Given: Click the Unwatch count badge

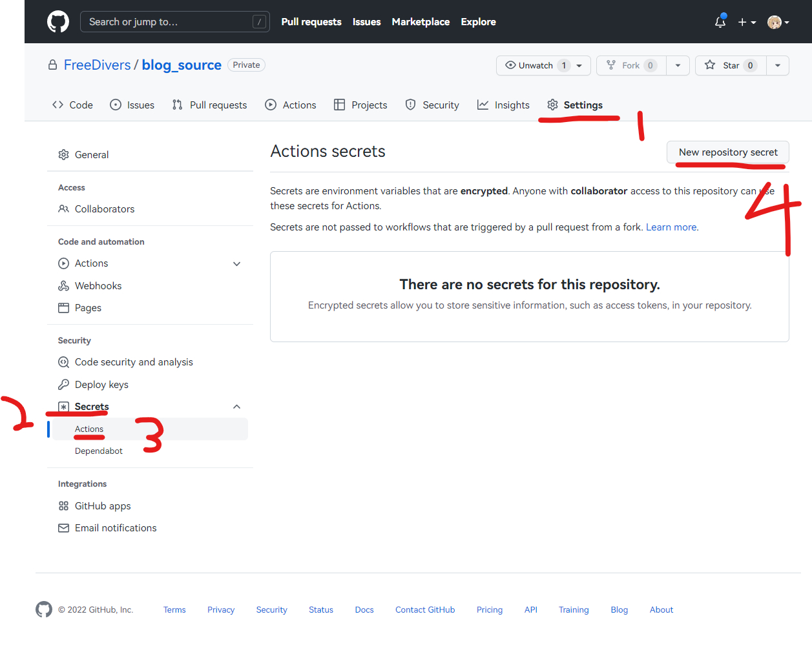Looking at the screenshot, I should click(x=563, y=65).
